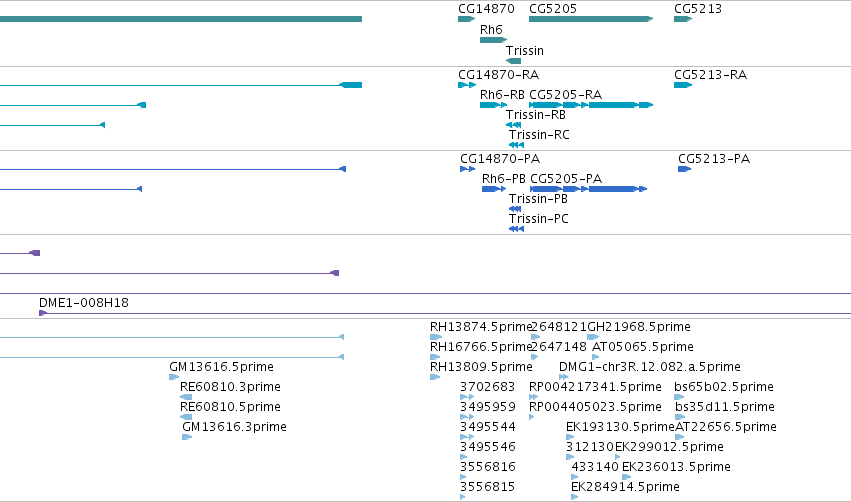Click feature label 312130
This screenshot has width=851, height=502.
(590, 447)
